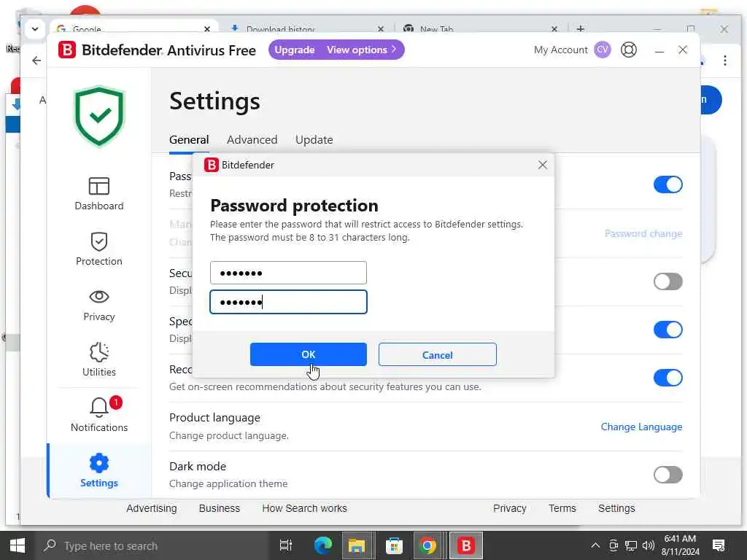The width and height of the screenshot is (747, 560).
Task: Click the Change Language link
Action: [x=641, y=427]
